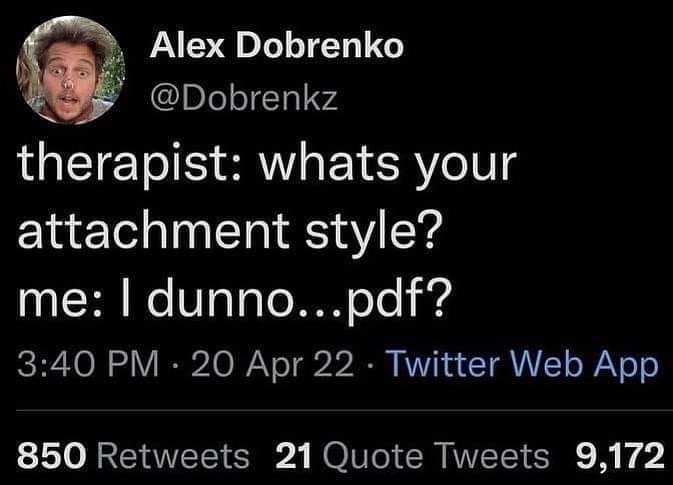Click the 'therapist: whats your' tweet line
Screen dimensions: 673x485
(x=266, y=165)
